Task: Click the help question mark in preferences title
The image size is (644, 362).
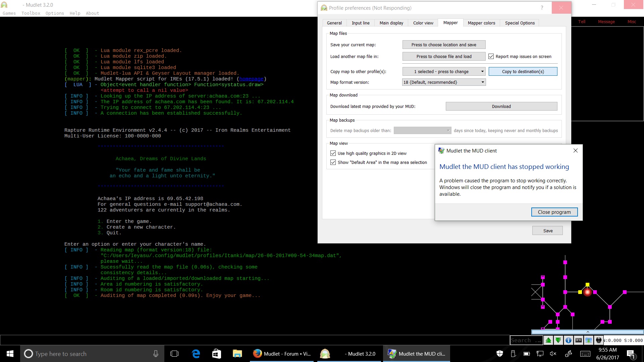Action: pyautogui.click(x=542, y=8)
